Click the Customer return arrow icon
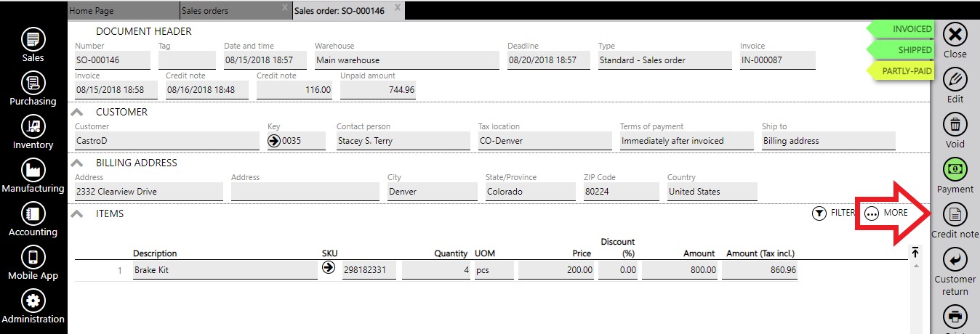This screenshot has height=334, width=980. 955,259
